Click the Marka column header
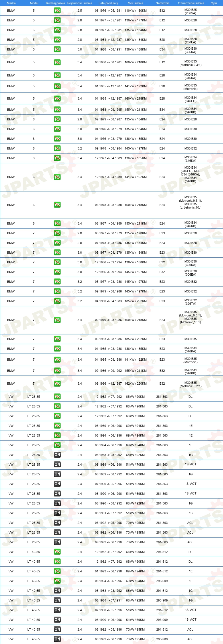 (x=11, y=3)
